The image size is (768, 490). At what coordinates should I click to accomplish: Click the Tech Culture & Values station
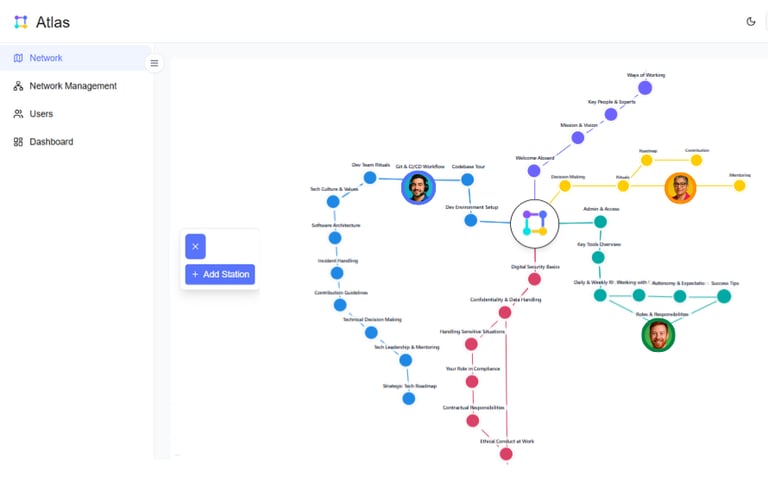[333, 201]
